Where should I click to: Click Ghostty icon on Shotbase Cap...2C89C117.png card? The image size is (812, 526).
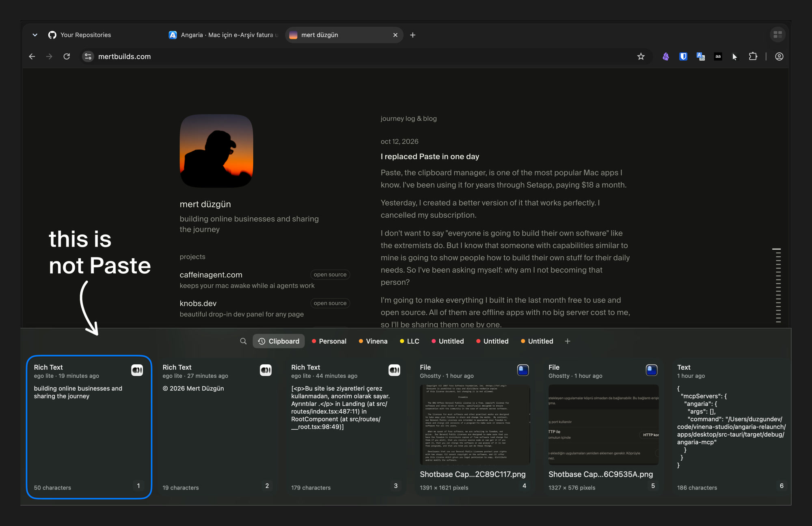523,370
